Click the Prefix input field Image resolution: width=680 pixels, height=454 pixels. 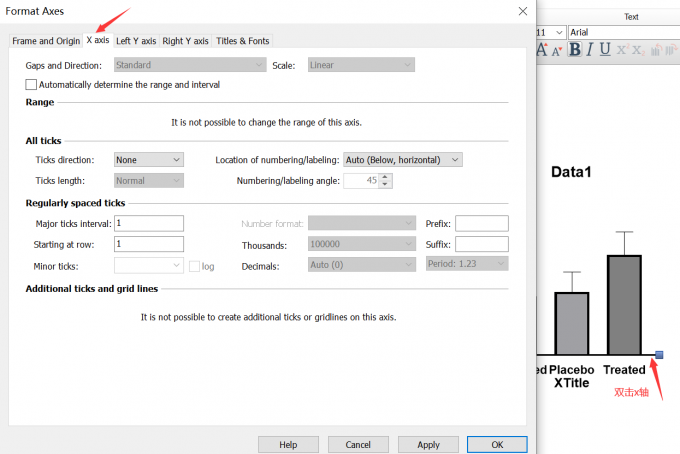(482, 223)
